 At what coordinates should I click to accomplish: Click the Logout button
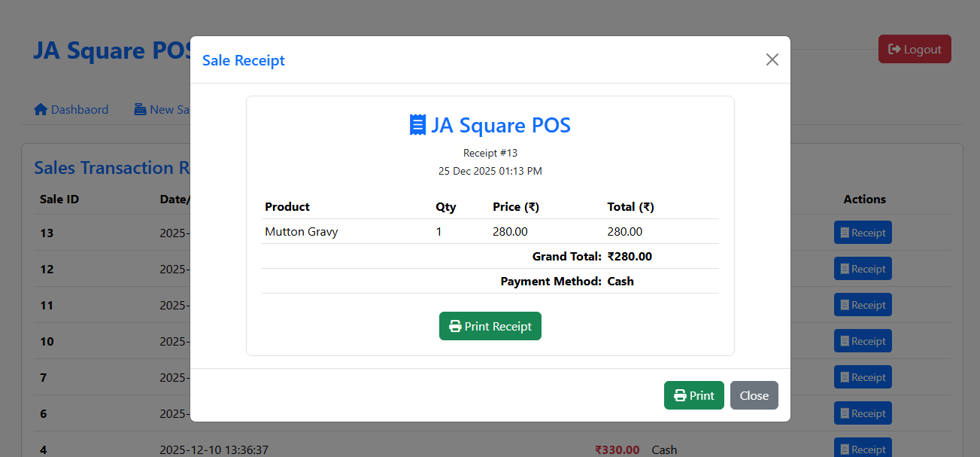tap(915, 48)
